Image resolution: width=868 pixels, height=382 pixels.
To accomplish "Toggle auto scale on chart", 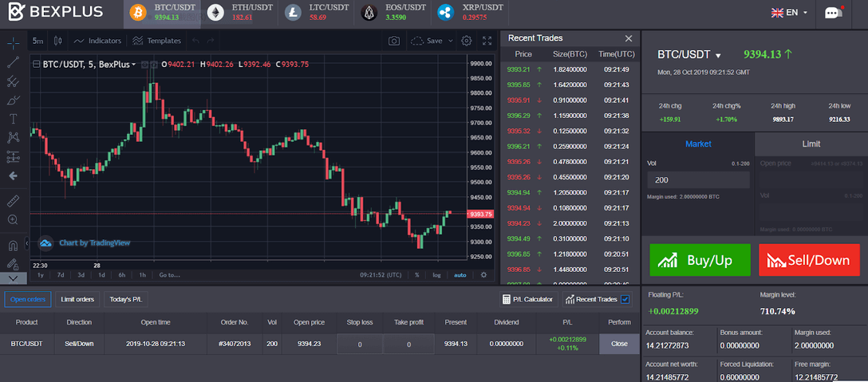I will (460, 275).
